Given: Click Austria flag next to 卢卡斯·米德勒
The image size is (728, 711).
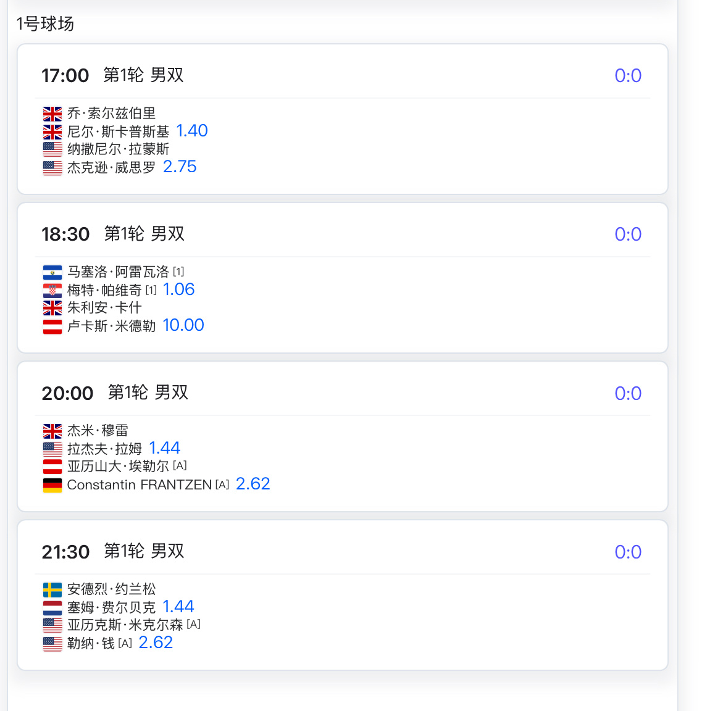Looking at the screenshot, I should coord(52,326).
